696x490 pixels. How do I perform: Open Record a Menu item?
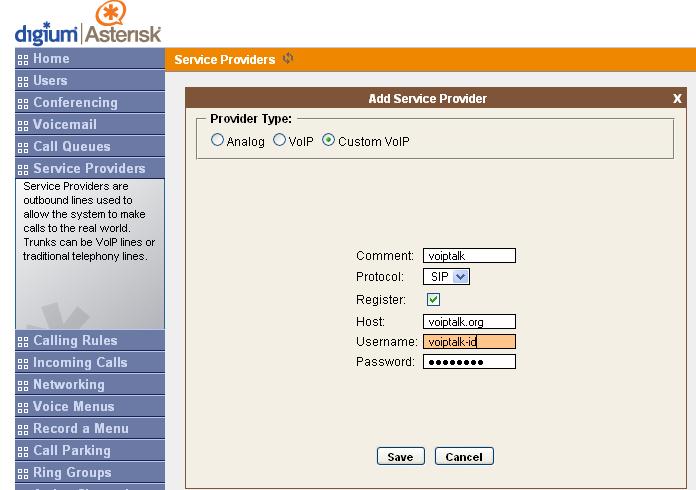pos(90,428)
